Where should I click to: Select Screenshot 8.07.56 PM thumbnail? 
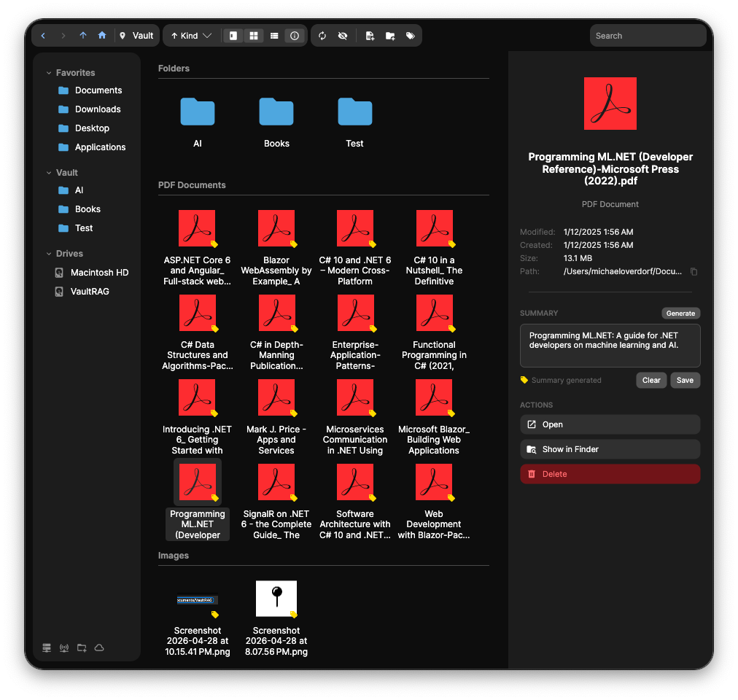pyautogui.click(x=276, y=599)
